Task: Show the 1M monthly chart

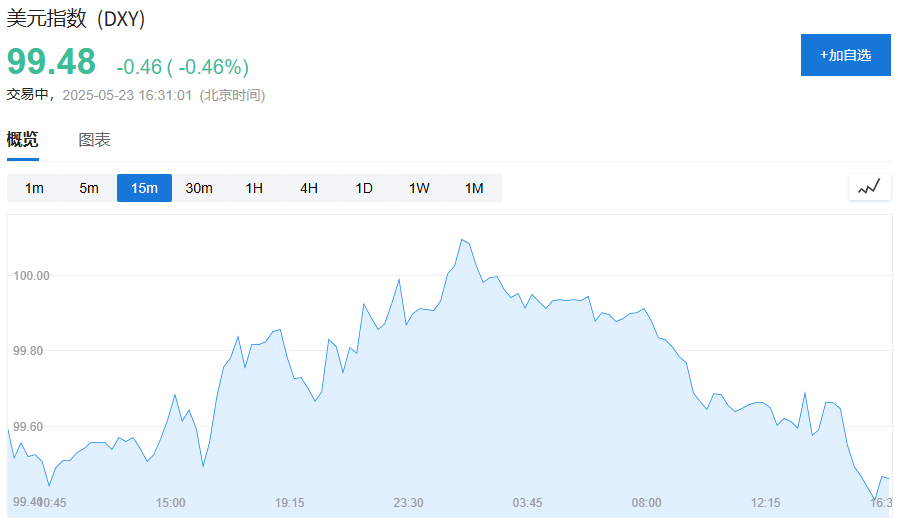Action: click(x=474, y=188)
